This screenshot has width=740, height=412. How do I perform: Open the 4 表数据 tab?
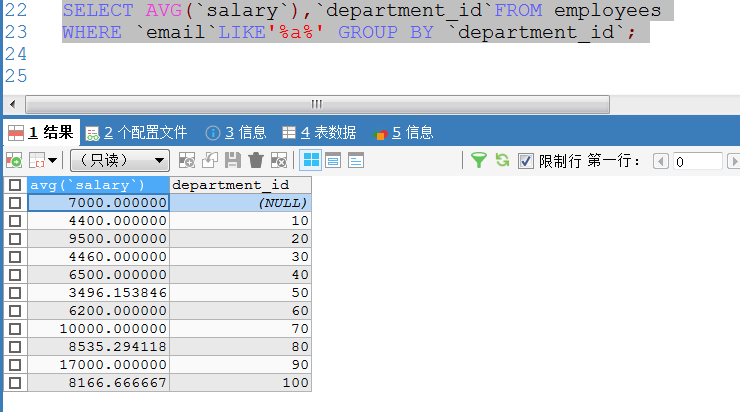(x=319, y=133)
